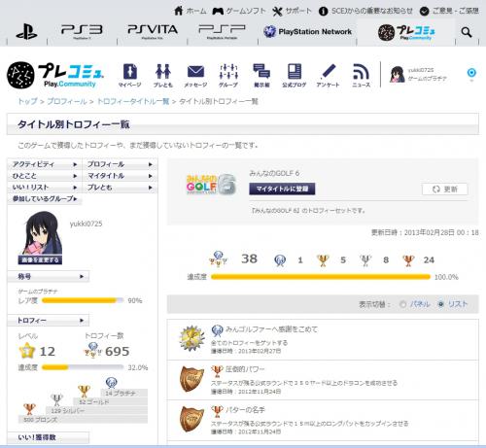Click the ご意見・ご感想 checkmark icon
Image resolution: width=486 pixels, height=448 pixels.
coord(424,12)
